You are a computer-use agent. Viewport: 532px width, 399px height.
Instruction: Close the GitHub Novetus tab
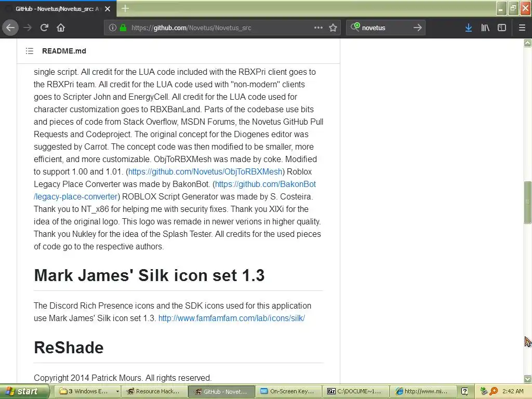108,9
